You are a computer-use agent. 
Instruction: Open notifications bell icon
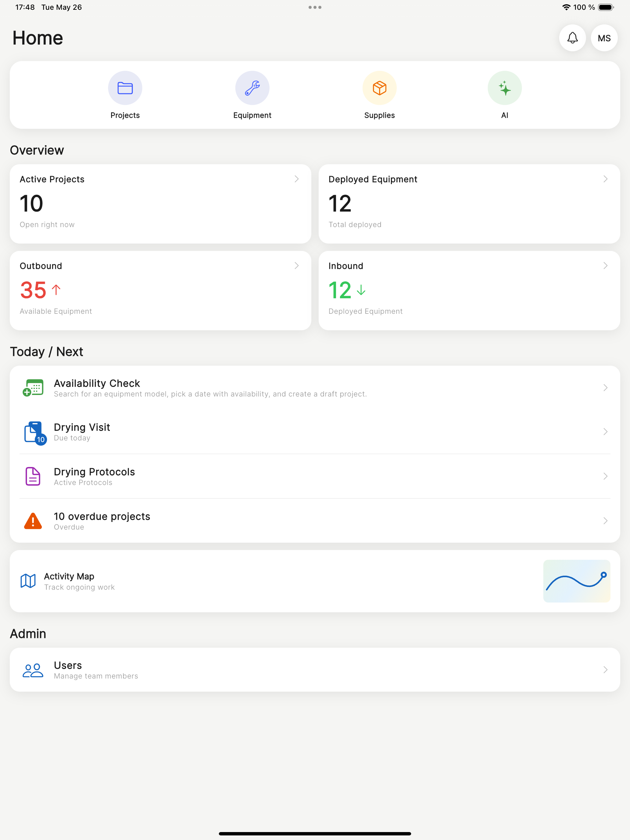tap(572, 38)
